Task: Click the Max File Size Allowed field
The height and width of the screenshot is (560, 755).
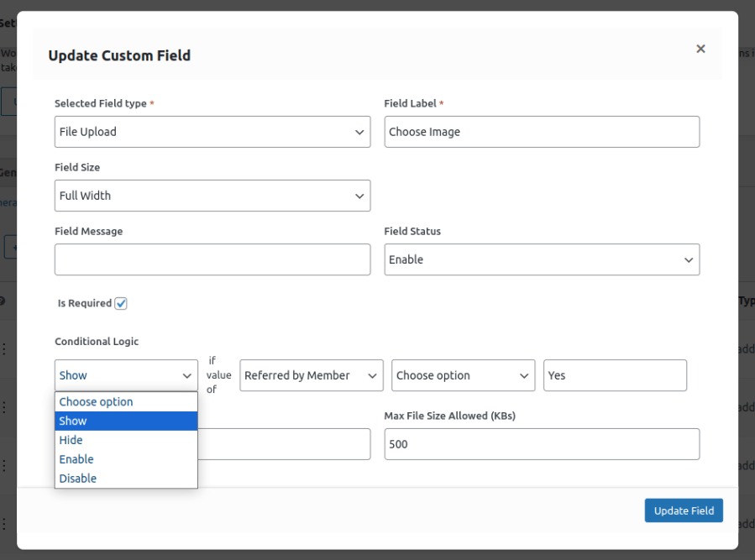Action: click(x=542, y=444)
